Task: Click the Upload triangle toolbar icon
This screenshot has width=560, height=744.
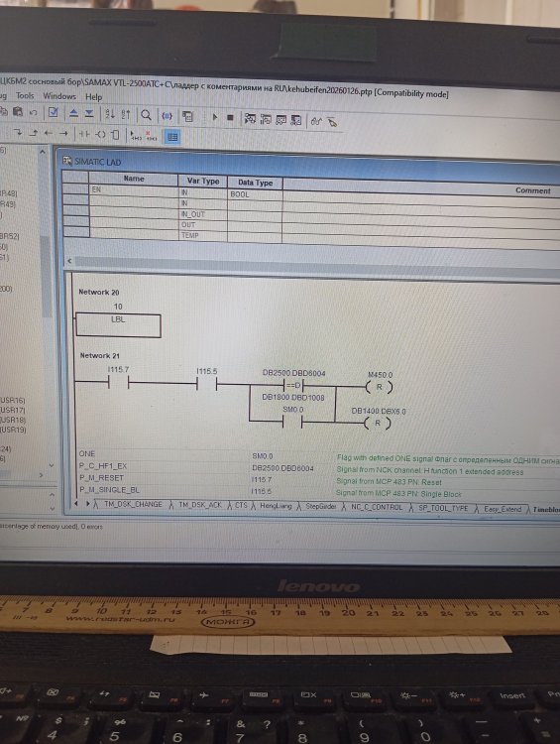Action: point(73,113)
